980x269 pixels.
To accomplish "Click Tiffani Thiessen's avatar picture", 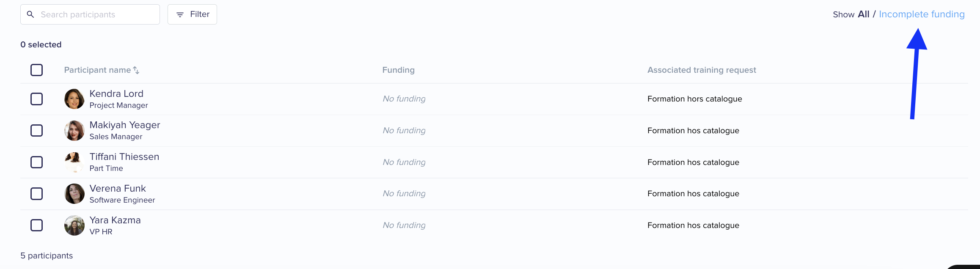I will tap(74, 162).
